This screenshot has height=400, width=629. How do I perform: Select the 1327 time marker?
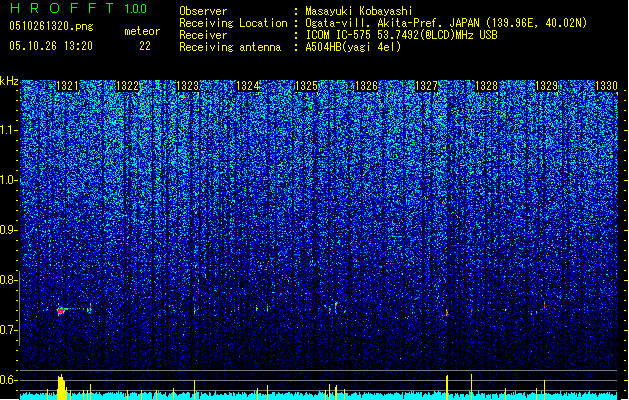coord(426,86)
